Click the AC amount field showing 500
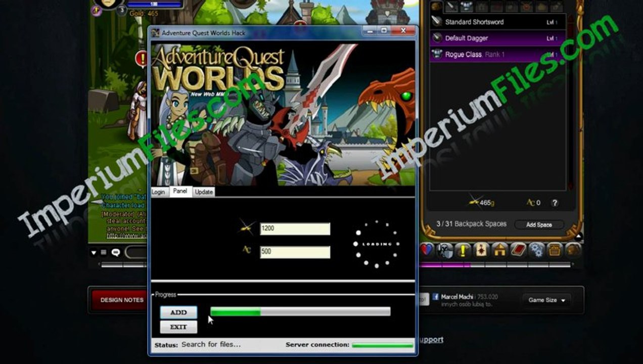Viewport: 643px width, 364px height. tap(295, 252)
